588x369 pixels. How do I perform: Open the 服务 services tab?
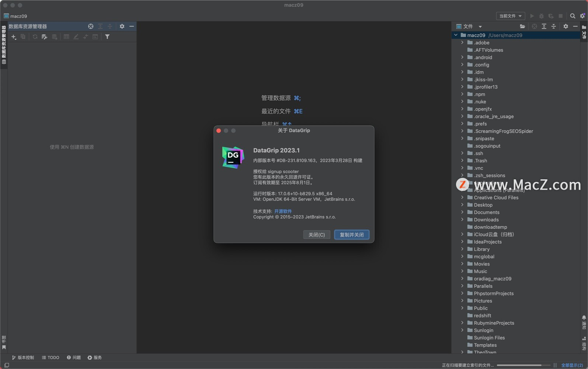pos(95,358)
